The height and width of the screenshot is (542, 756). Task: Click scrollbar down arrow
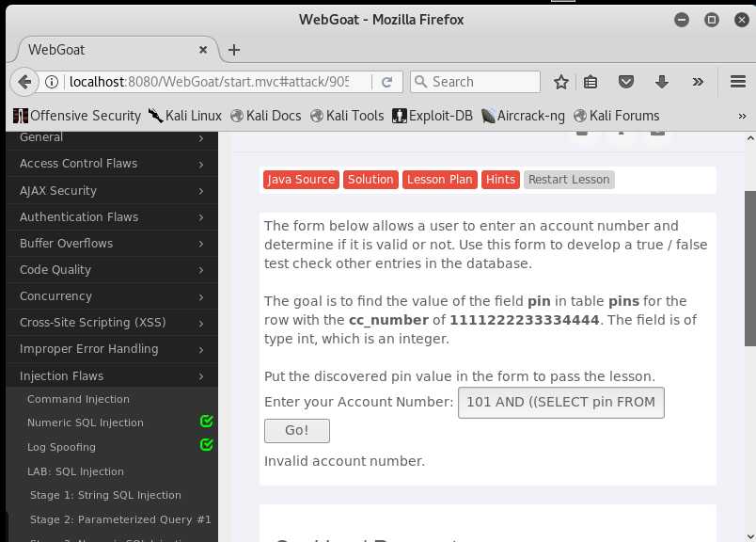(x=749, y=536)
